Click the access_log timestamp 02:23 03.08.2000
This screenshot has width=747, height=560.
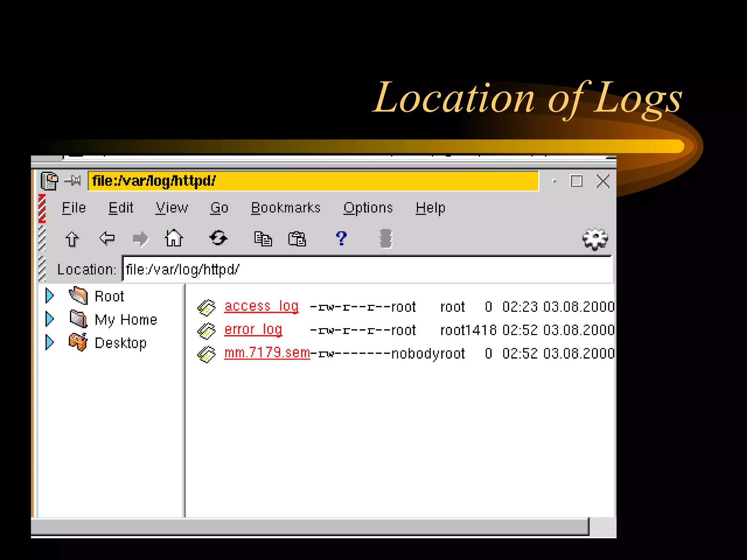[558, 307]
